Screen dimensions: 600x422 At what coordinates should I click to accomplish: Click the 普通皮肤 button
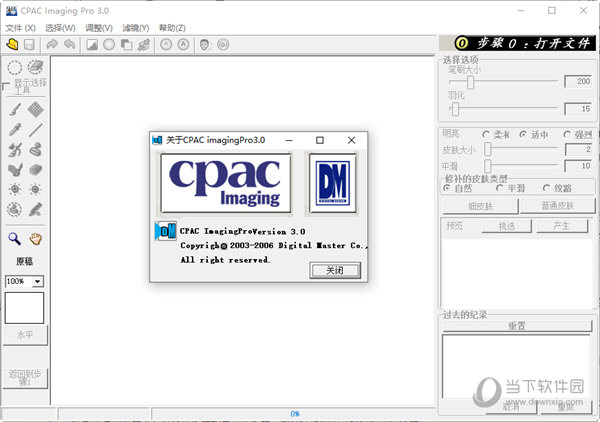click(558, 206)
